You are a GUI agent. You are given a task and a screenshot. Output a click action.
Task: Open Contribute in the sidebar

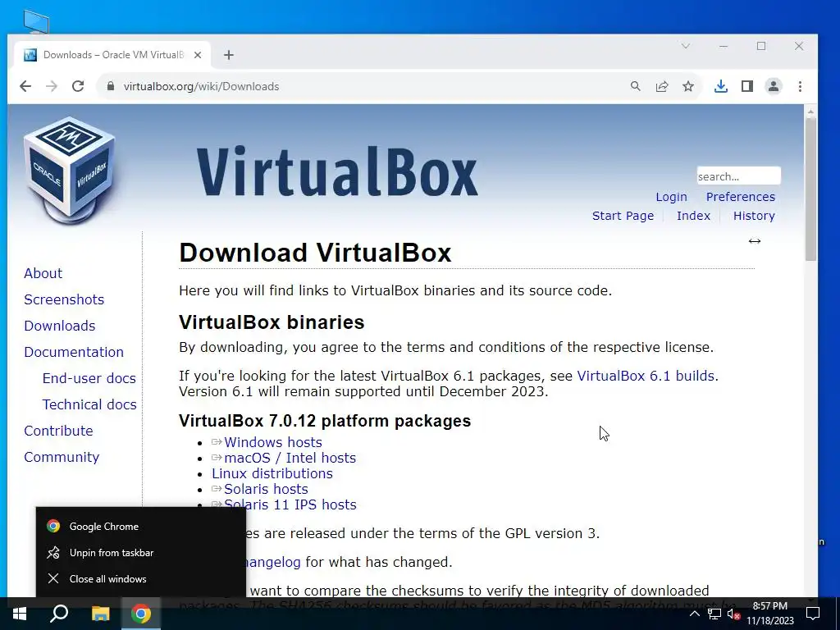point(58,431)
